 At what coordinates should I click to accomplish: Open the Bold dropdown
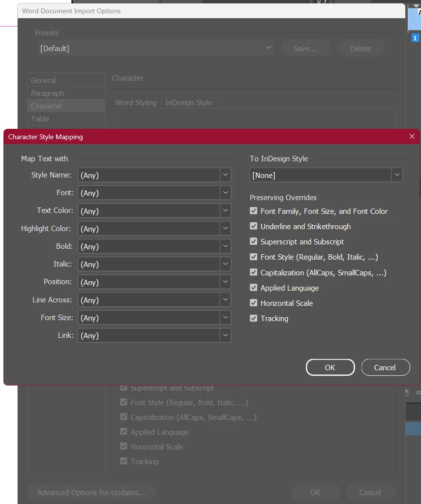154,246
